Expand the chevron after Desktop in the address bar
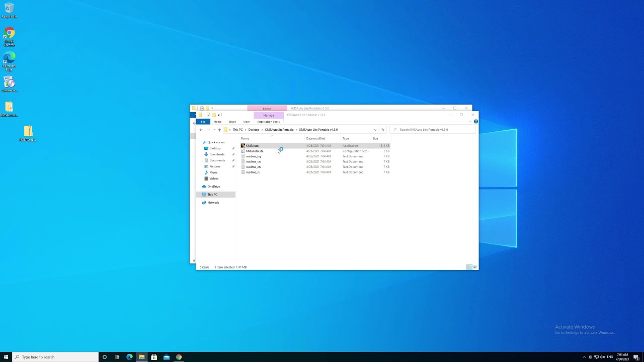The height and width of the screenshot is (362, 644). (262, 130)
